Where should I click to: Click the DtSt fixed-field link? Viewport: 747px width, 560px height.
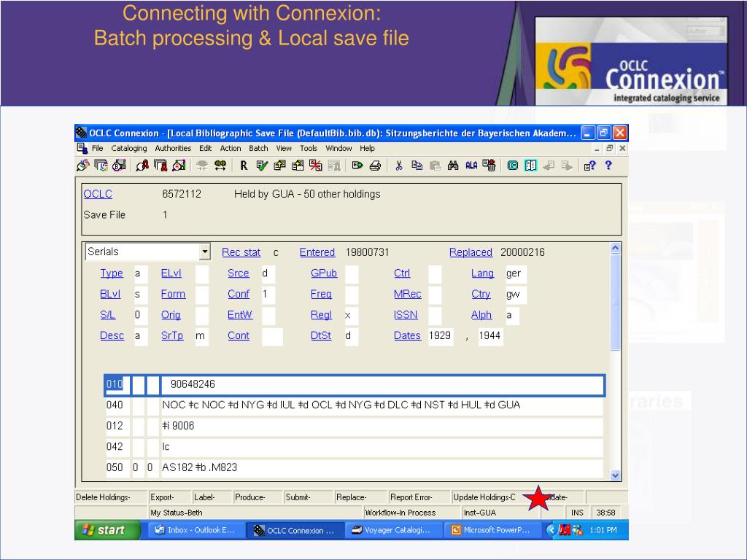click(x=321, y=335)
